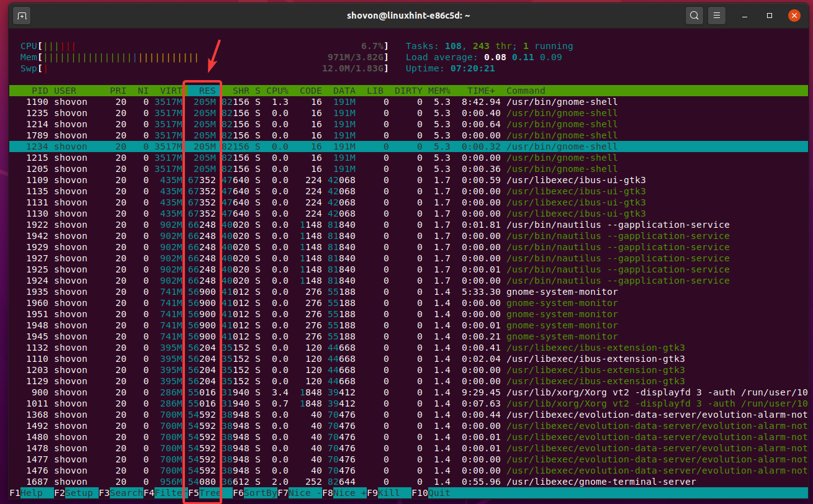This screenshot has height=504, width=813.
Task: Open F6 SortBy menu
Action: point(255,493)
